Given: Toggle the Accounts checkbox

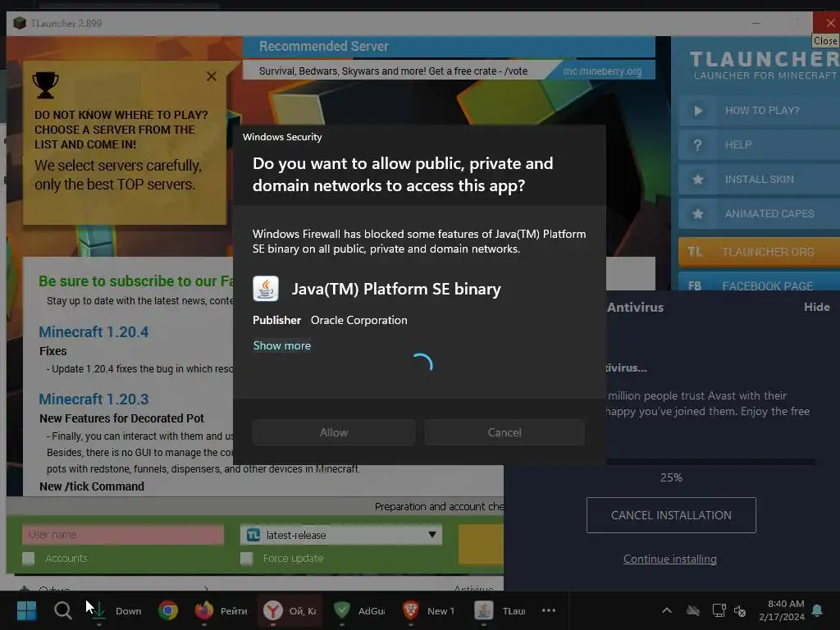Looking at the screenshot, I should pyautogui.click(x=29, y=559).
